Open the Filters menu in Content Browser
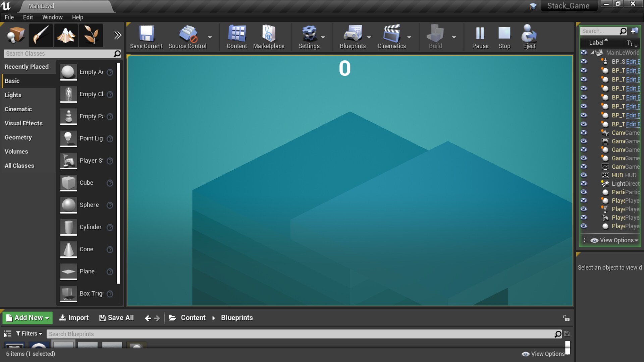This screenshot has height=362, width=644. (29, 333)
